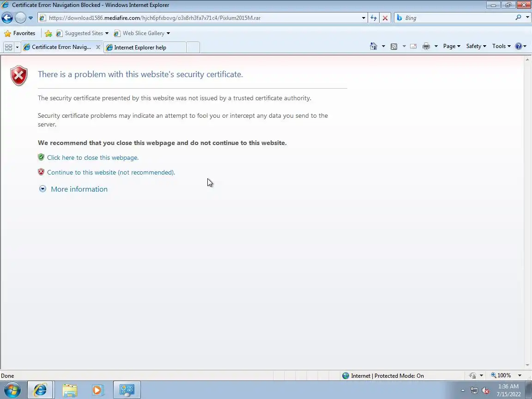The image size is (532, 399).
Task: Click the Print icon
Action: click(x=426, y=47)
